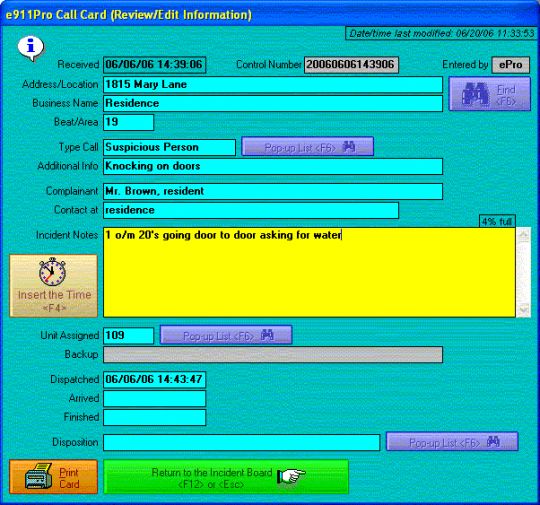
Task: Click binoculars icon on the Find button
Action: tap(475, 93)
